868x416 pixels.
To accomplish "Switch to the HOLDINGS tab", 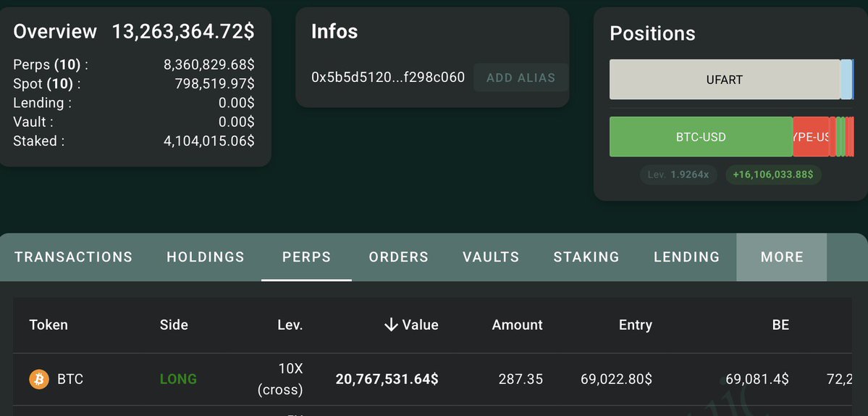I will pyautogui.click(x=206, y=257).
